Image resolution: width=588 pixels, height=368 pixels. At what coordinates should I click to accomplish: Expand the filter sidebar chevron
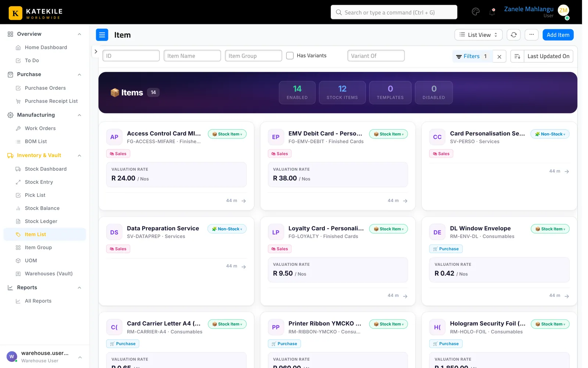point(96,52)
